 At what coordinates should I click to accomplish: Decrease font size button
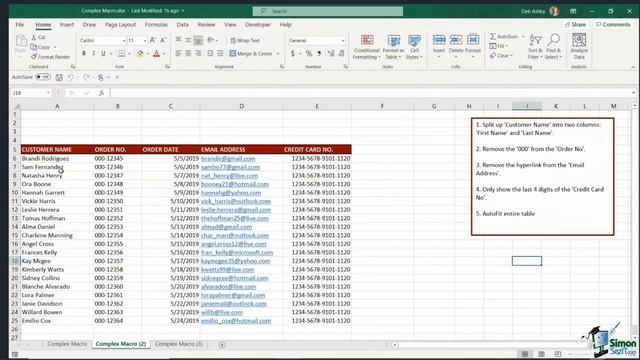click(x=162, y=40)
